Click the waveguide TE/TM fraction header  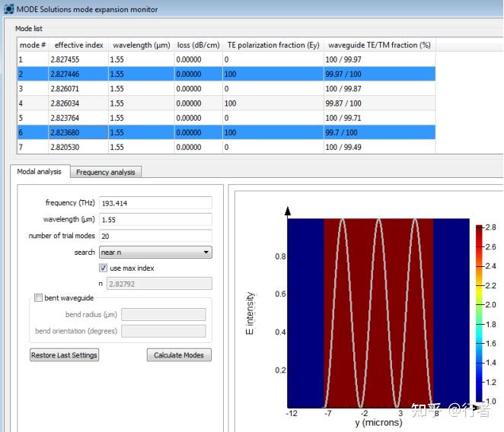point(378,45)
